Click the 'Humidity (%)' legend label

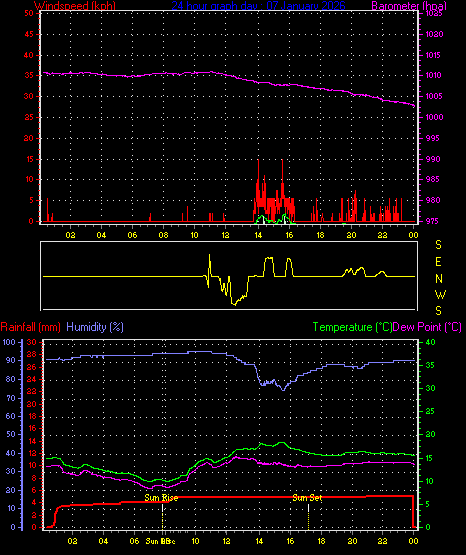[x=95, y=327]
